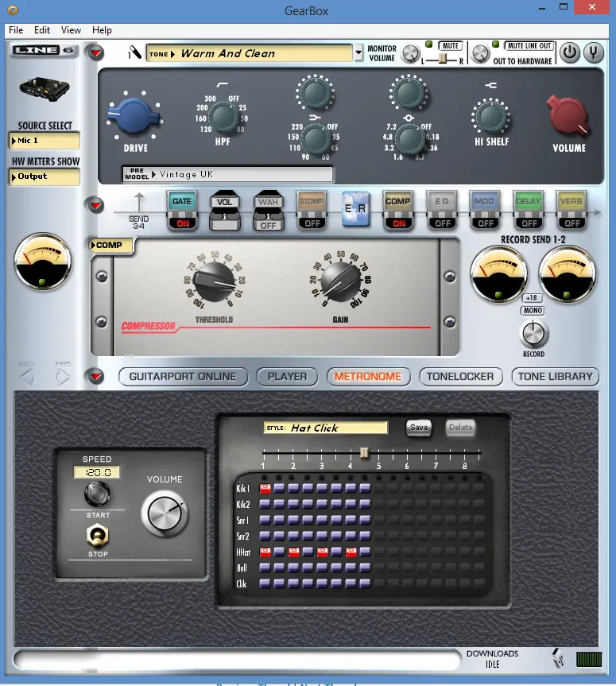
Task: Toggle the WAH pedal on
Action: [268, 211]
